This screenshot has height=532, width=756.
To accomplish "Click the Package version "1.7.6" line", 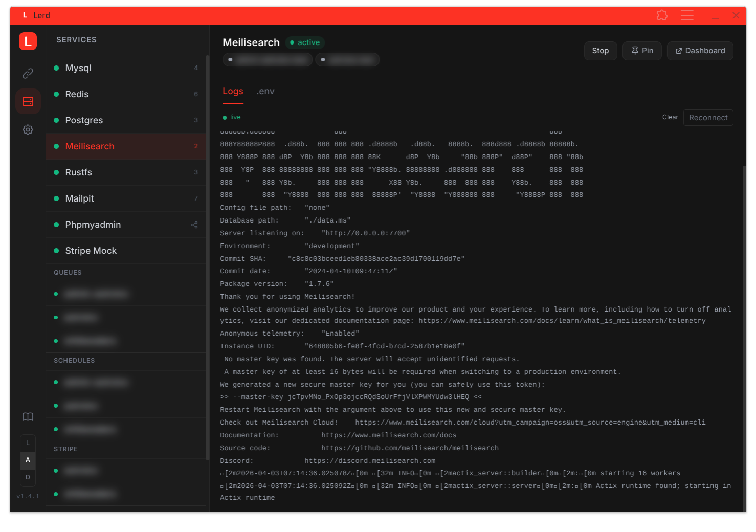I will (277, 284).
